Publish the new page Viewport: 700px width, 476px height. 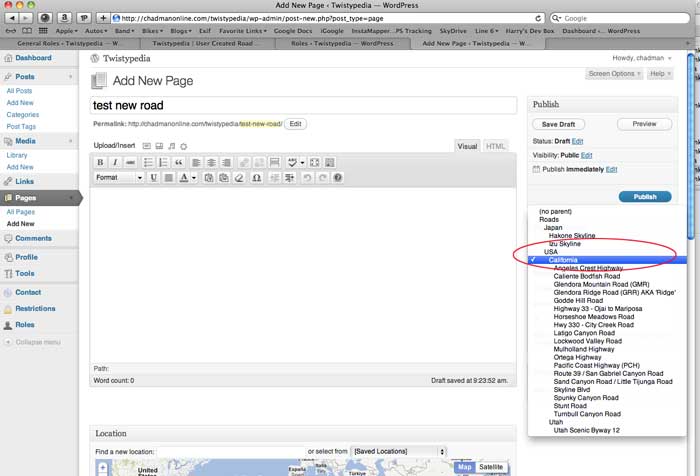coord(645,196)
